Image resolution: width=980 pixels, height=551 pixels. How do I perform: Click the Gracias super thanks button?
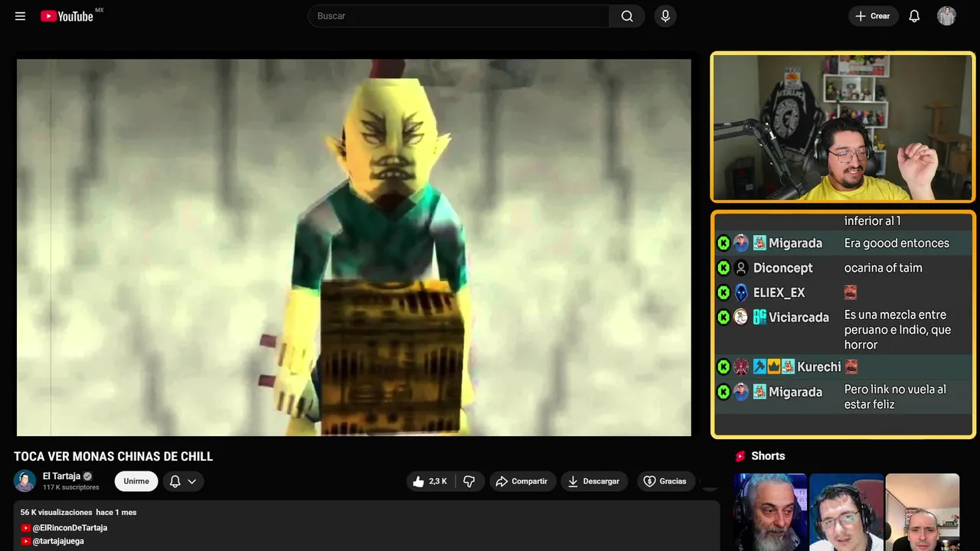click(x=665, y=481)
